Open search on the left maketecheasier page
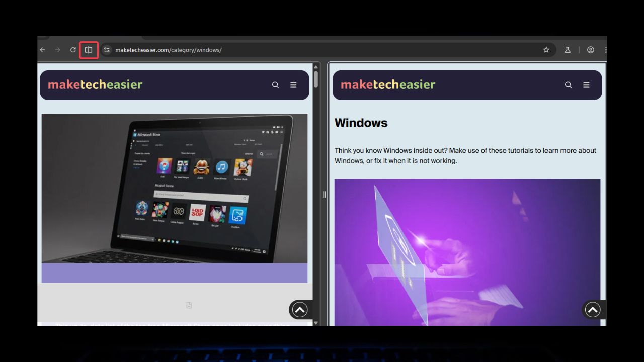644x362 pixels. [275, 85]
